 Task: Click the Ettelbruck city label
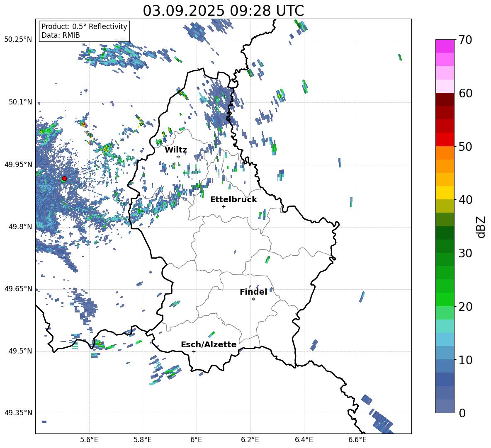pyautogui.click(x=233, y=200)
